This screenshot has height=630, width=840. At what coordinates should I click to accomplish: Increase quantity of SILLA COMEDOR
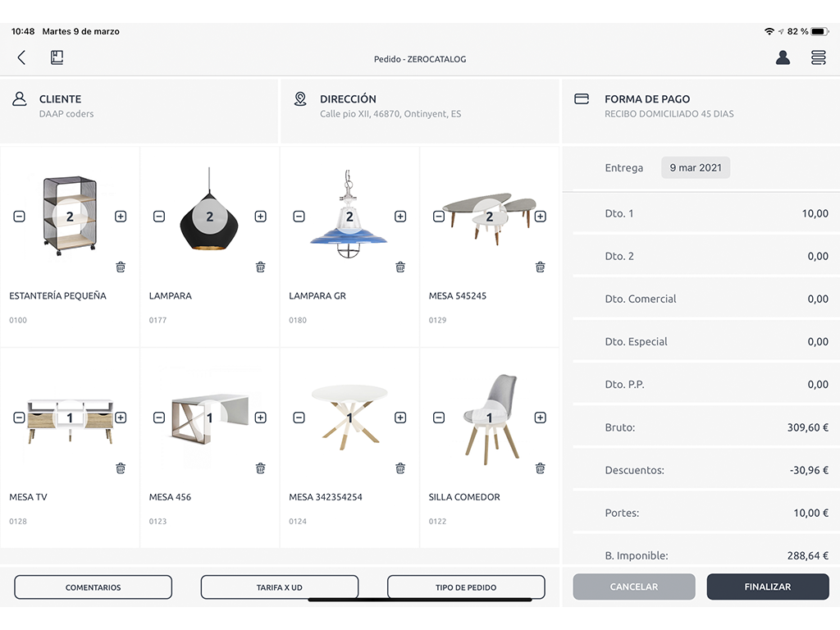click(540, 418)
